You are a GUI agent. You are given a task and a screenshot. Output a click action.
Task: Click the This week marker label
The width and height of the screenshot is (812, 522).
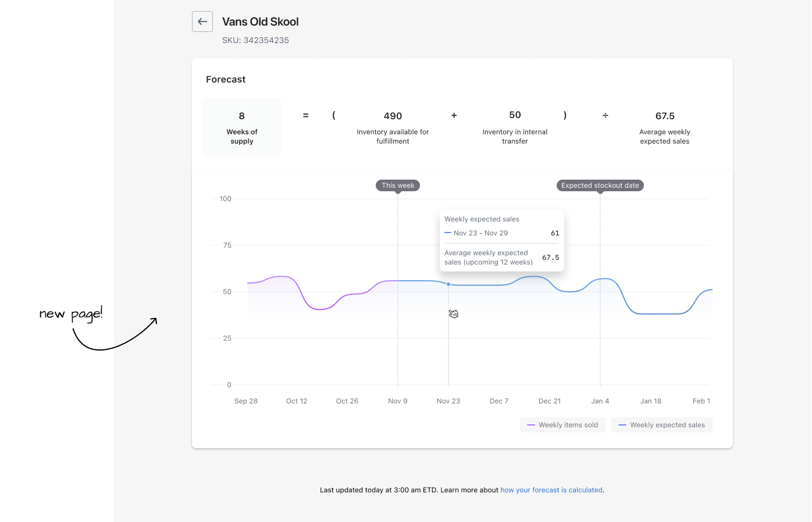pos(398,185)
